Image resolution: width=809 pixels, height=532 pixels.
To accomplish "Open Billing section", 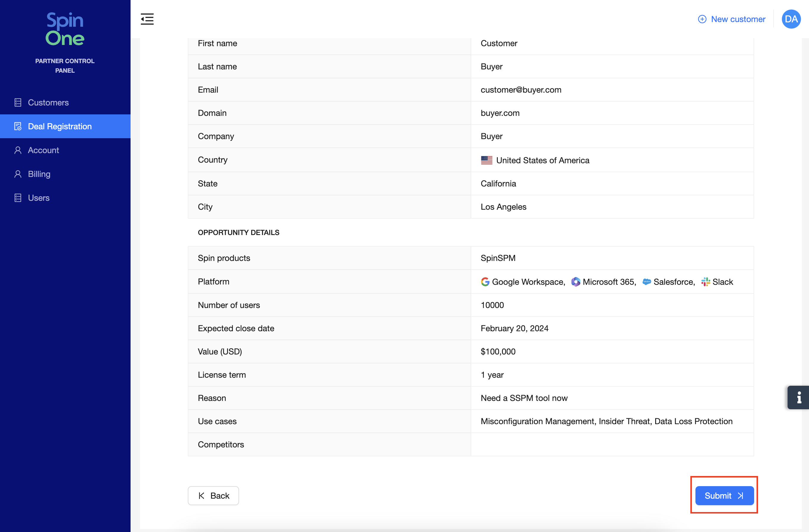I will [x=65, y=174].
